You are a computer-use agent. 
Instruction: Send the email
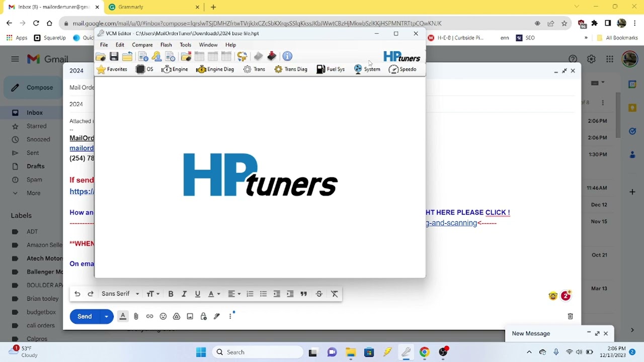coord(85,317)
